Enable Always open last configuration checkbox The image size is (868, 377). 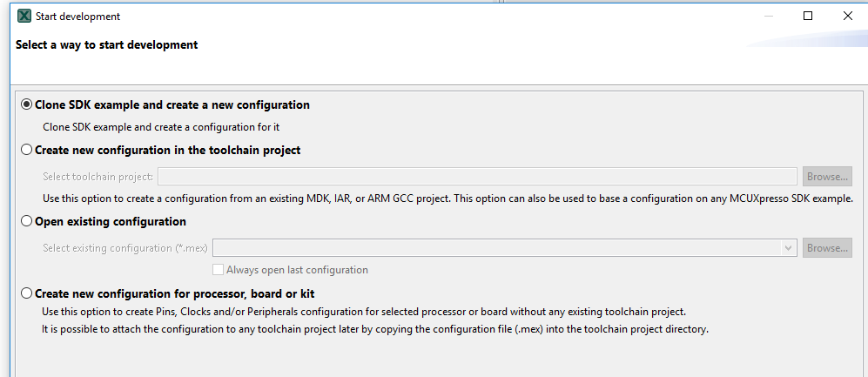pyautogui.click(x=219, y=270)
